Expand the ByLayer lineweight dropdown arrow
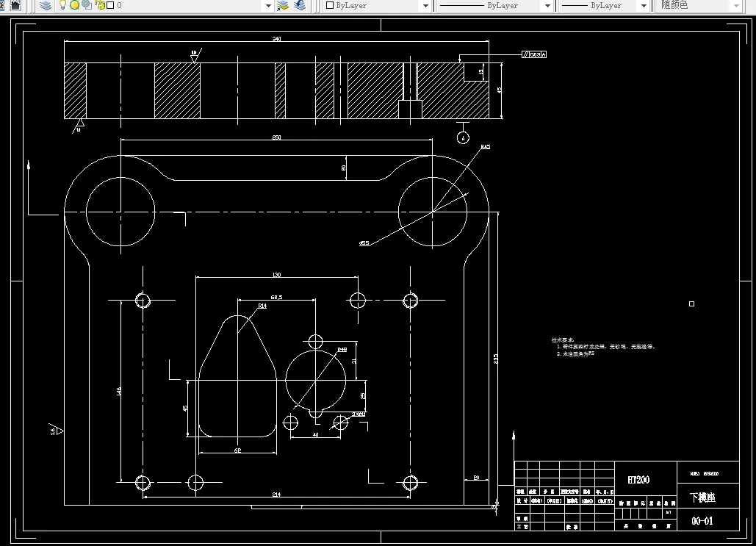The height and width of the screenshot is (546, 756). click(x=644, y=6)
